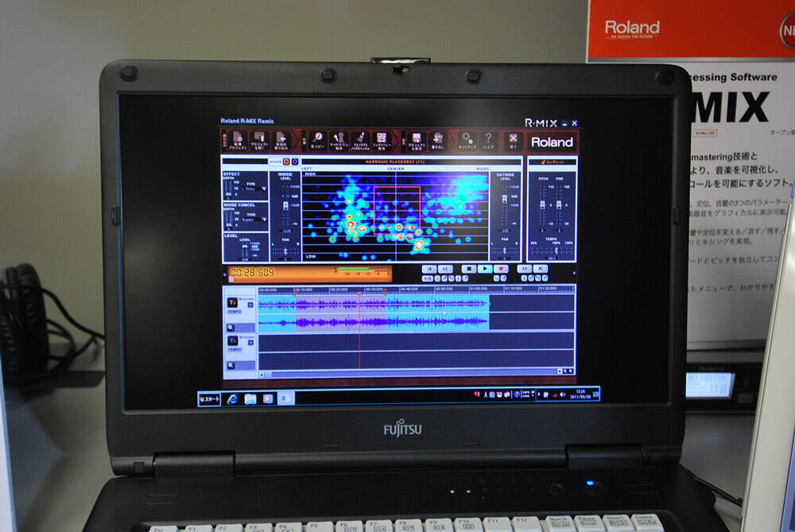Click the red selection box in Harmonic Placement
795x532 pixels.
click(397, 211)
